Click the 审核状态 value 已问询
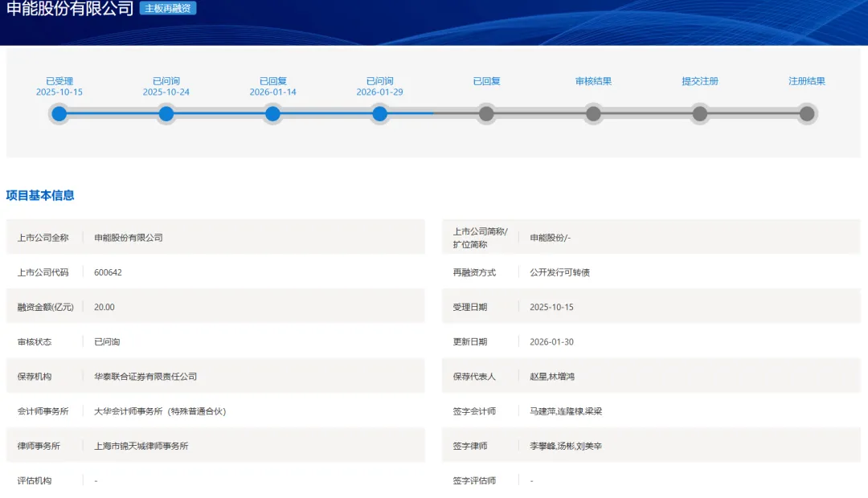The width and height of the screenshot is (868, 498). [107, 342]
